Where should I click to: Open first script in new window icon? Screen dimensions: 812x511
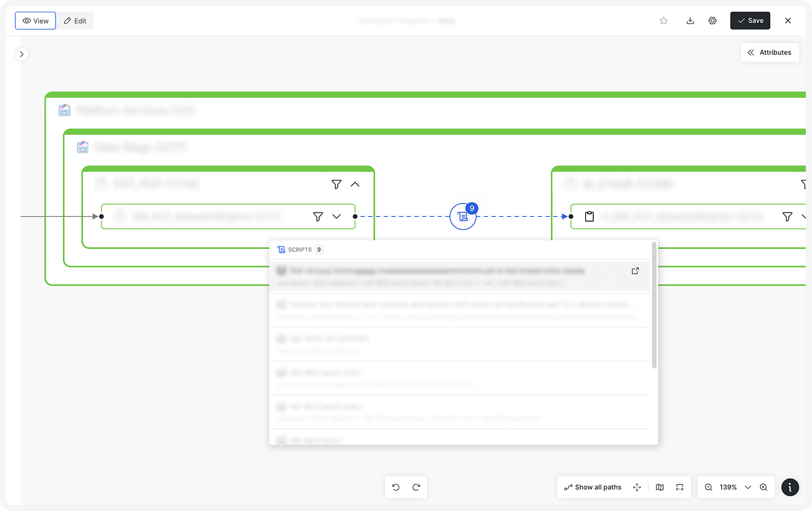[635, 271]
